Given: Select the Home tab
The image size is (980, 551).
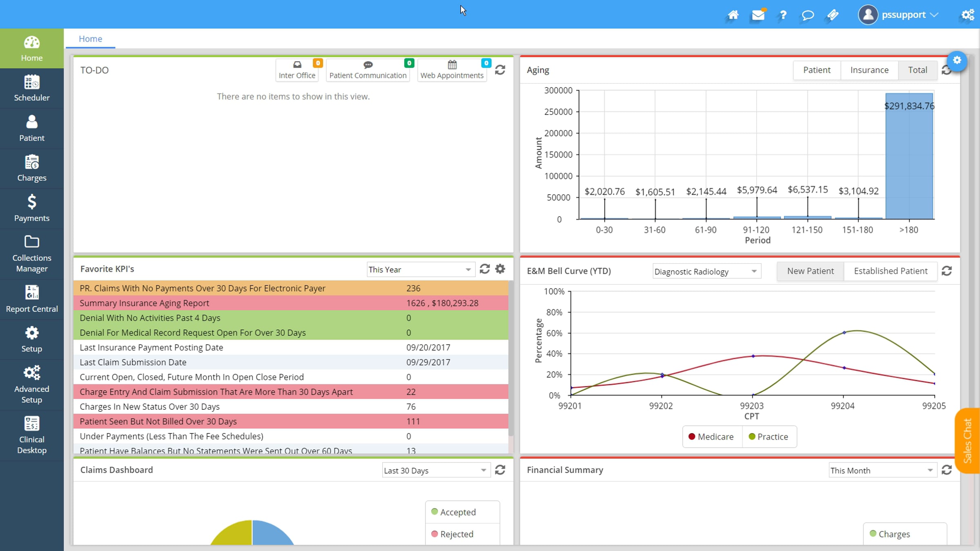Looking at the screenshot, I should click(90, 39).
